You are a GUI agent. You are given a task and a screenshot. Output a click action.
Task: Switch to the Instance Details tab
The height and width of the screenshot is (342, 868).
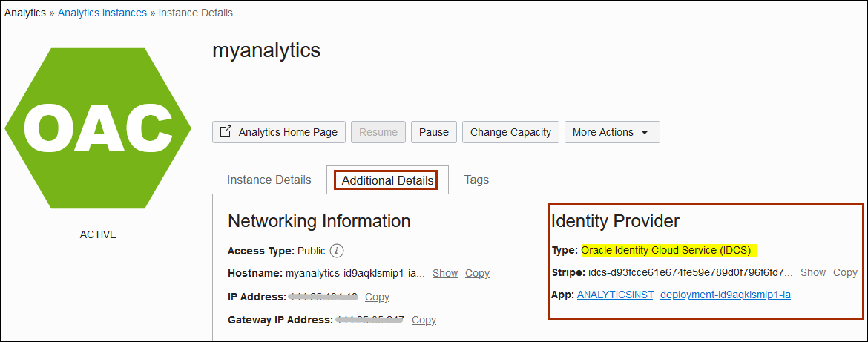[x=269, y=180]
